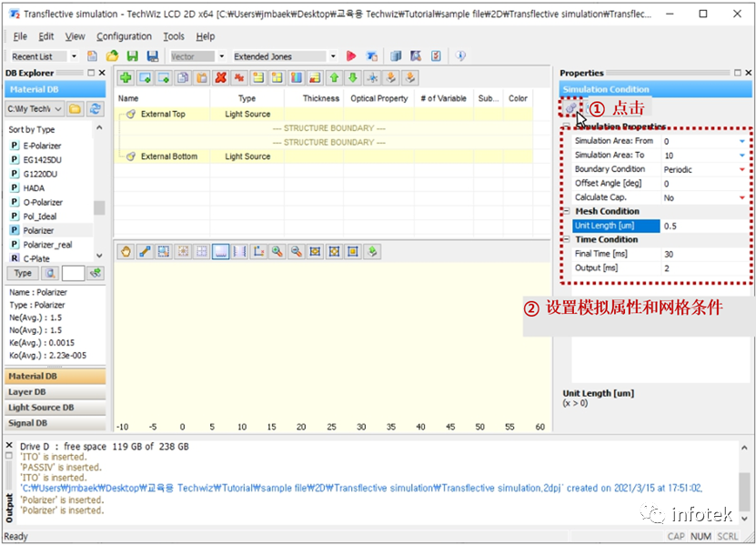Click the info bubble icon in main toolbar

point(460,56)
